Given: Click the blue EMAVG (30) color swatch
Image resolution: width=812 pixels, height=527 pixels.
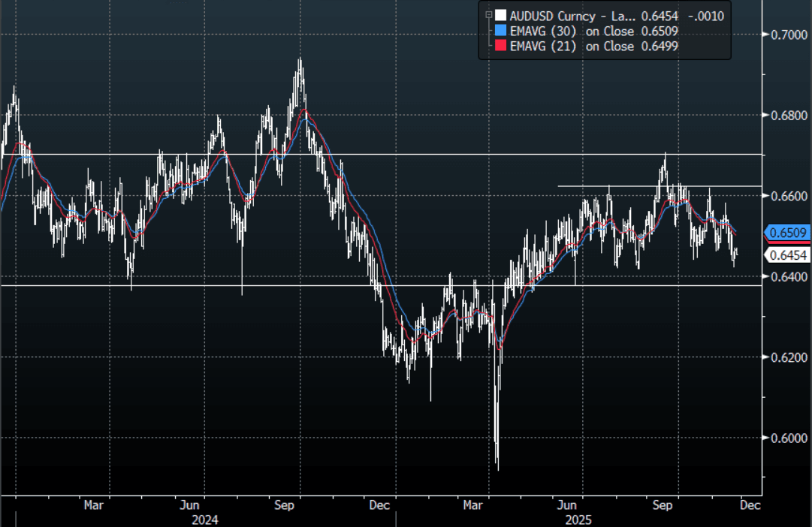Looking at the screenshot, I should 500,31.
